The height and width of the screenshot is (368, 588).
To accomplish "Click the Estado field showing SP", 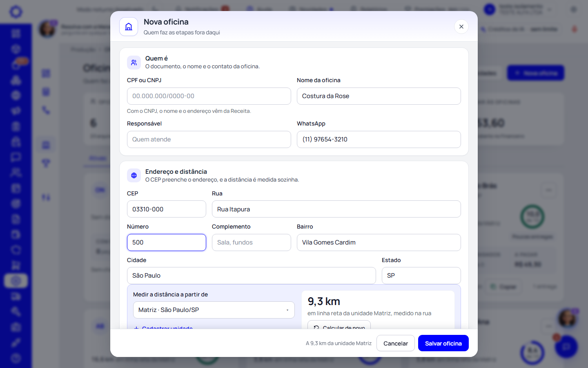I will (421, 276).
